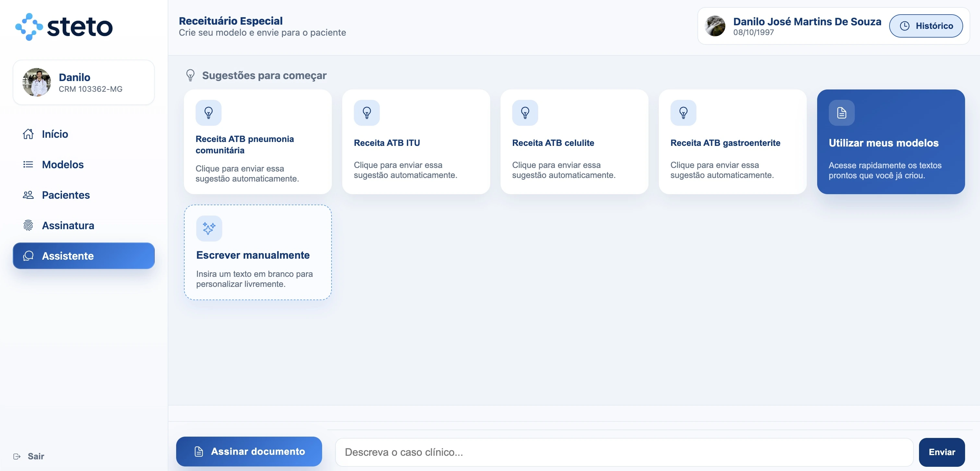Viewport: 980px width, 471px height.
Task: Open the Modelos menu item
Action: (63, 164)
